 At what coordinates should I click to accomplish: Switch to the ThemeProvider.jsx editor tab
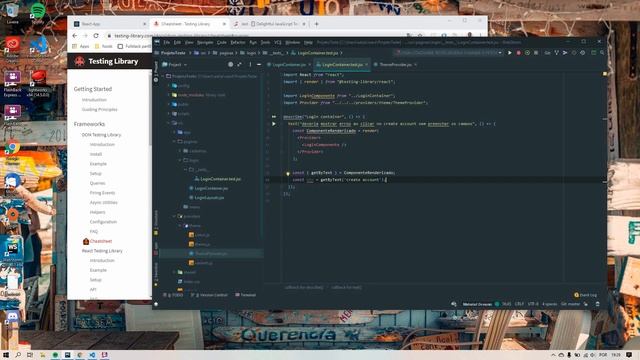click(x=395, y=64)
